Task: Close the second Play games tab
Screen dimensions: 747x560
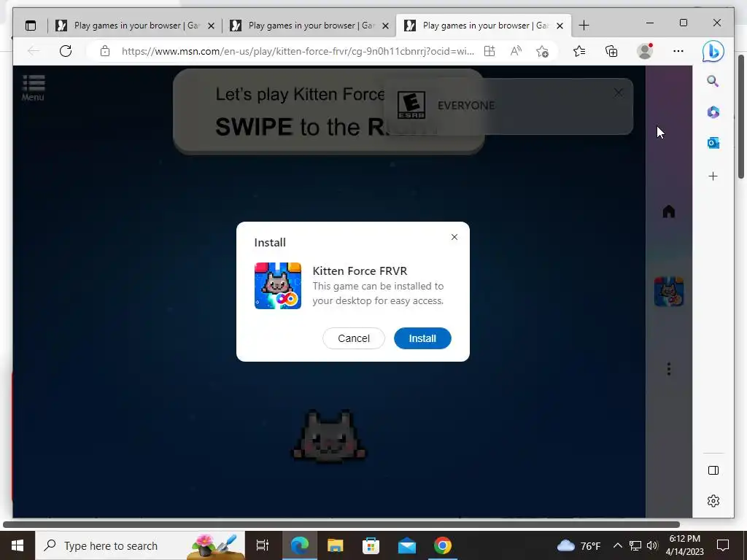Action: (x=386, y=26)
